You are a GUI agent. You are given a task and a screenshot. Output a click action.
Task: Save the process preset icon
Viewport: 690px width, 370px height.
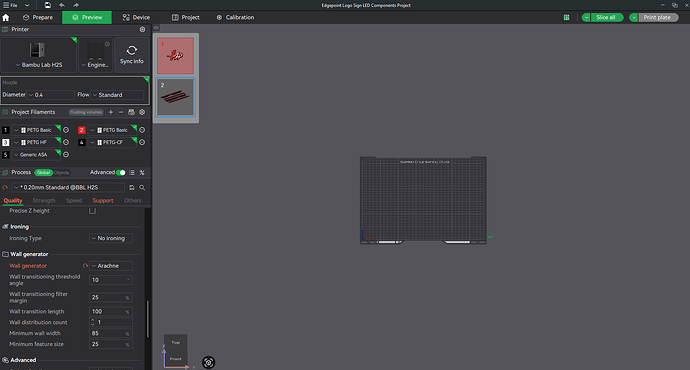point(132,187)
